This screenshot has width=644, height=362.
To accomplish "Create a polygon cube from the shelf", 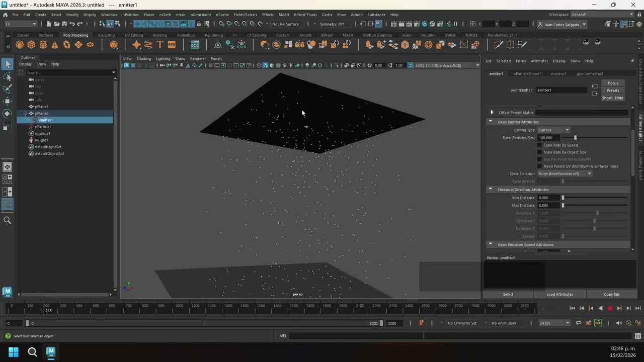I will [x=31, y=45].
